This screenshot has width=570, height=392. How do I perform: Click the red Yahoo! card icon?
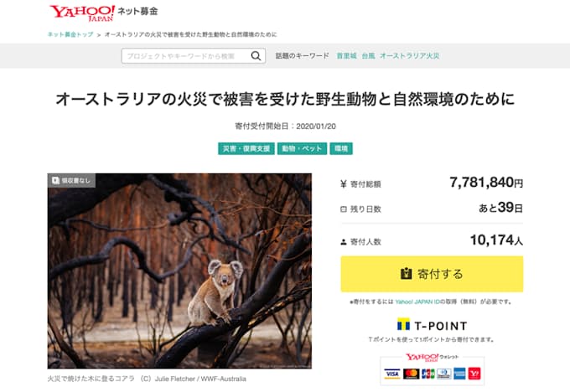(x=474, y=374)
